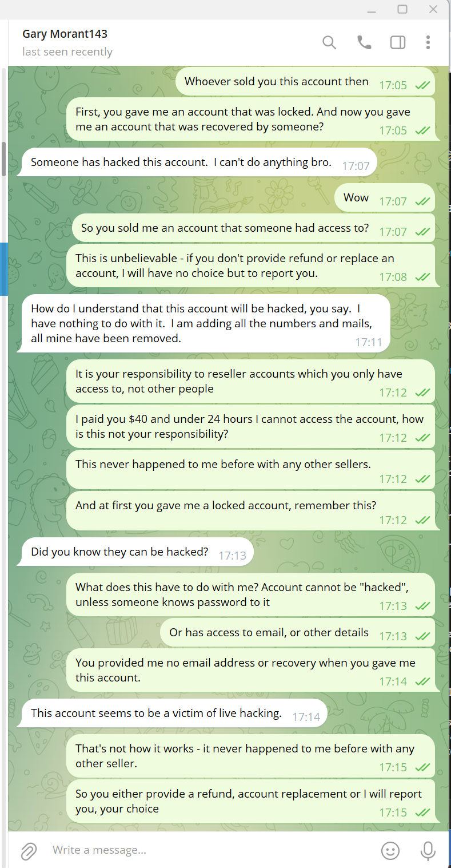Click the 'Wow' message bubble
Image resolution: width=451 pixels, height=868 pixels.
(384, 198)
